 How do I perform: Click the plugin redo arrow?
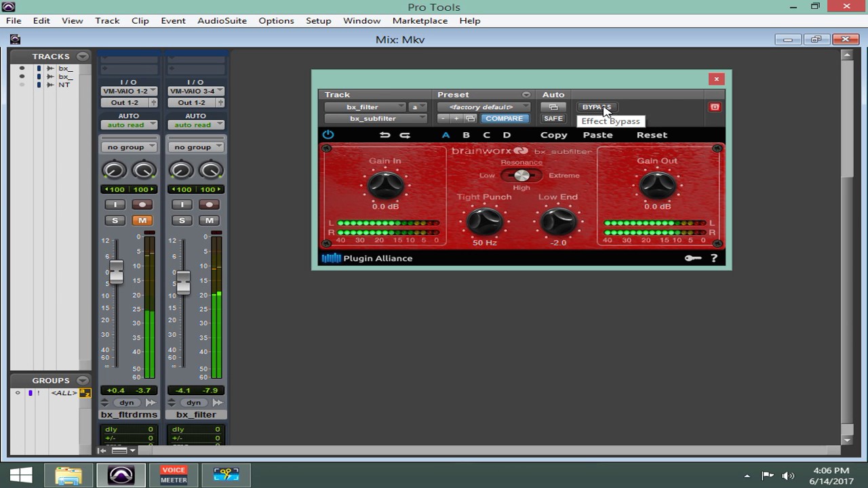[405, 135]
